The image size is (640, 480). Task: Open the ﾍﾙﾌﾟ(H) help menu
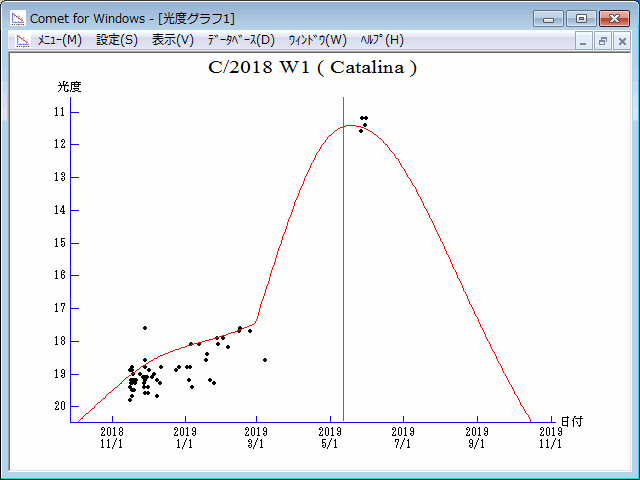coord(382,40)
